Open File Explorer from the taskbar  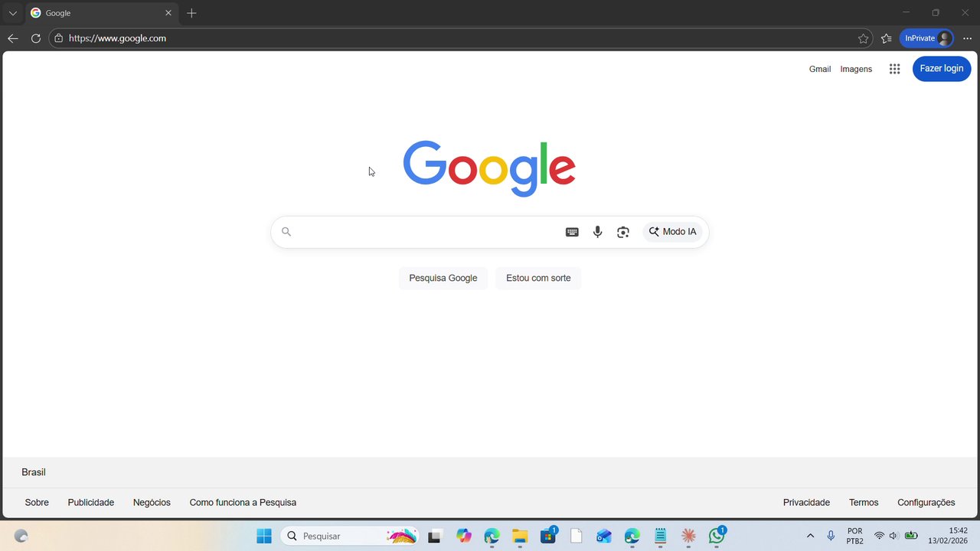point(520,536)
